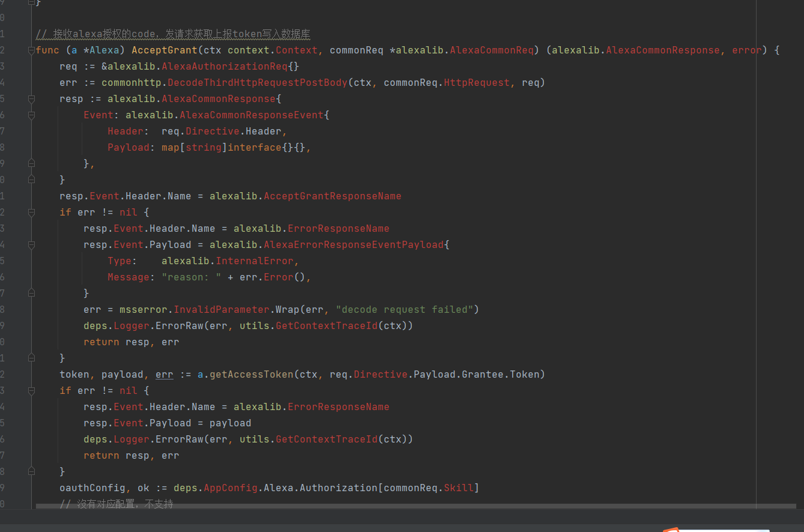
Task: Click 'InternalError' after the Type field
Action: point(255,261)
